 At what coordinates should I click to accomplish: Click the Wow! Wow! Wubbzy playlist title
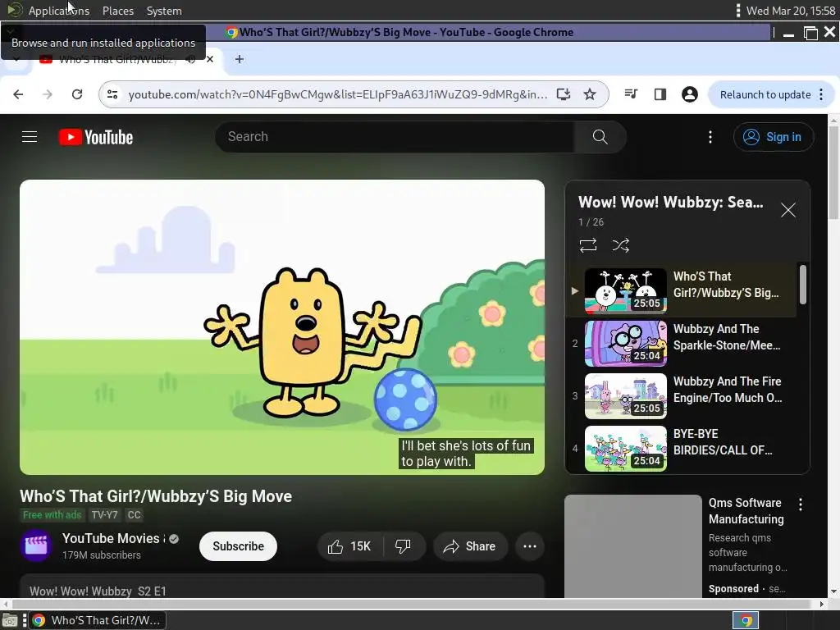pyautogui.click(x=671, y=203)
